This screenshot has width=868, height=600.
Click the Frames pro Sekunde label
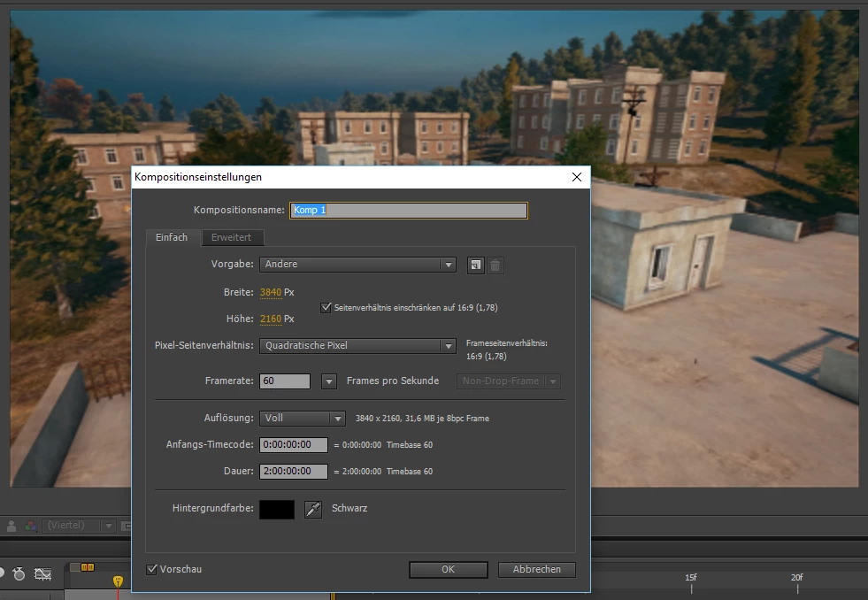point(393,381)
